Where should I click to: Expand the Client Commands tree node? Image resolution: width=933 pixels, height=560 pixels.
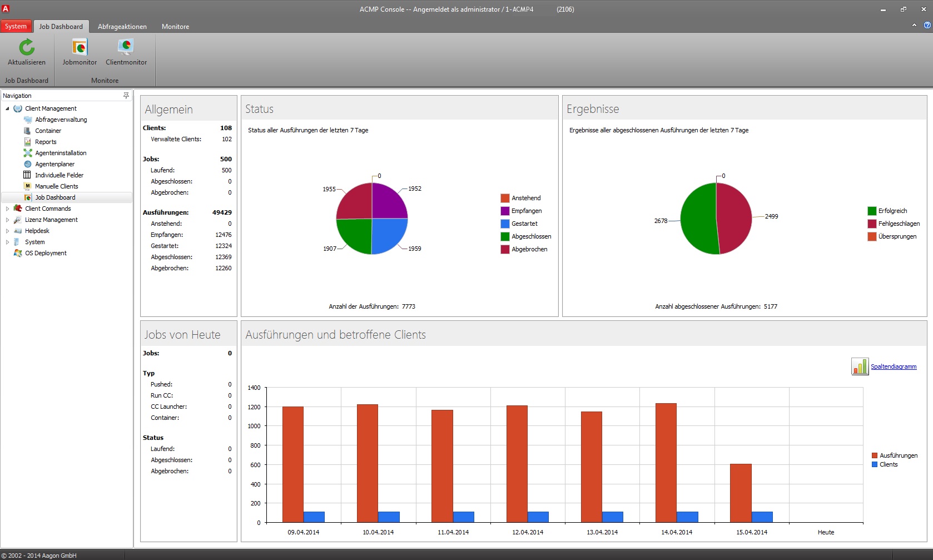click(x=7, y=209)
